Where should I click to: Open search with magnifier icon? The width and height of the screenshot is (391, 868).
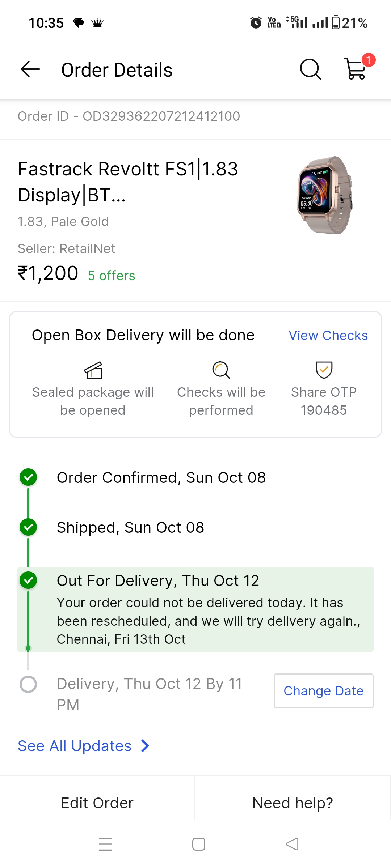point(310,69)
